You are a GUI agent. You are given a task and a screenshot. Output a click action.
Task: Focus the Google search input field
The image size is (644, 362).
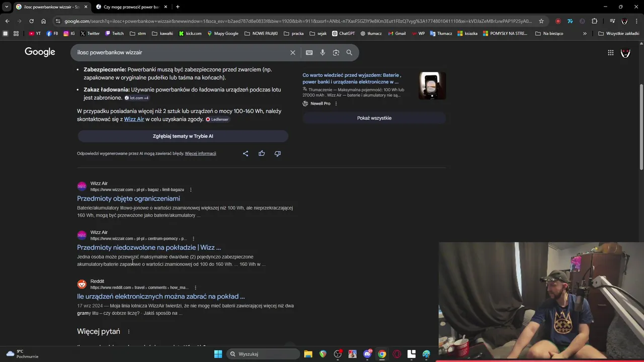point(182,52)
